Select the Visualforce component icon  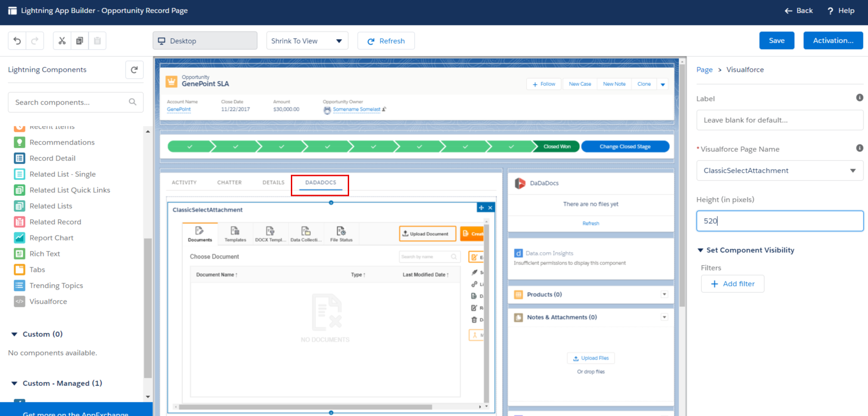19,301
